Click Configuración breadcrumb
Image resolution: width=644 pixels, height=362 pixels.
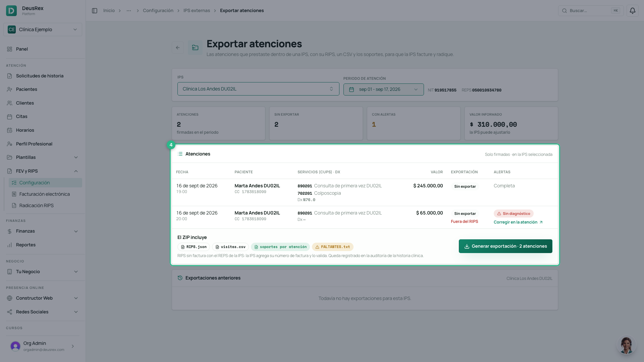click(x=158, y=11)
